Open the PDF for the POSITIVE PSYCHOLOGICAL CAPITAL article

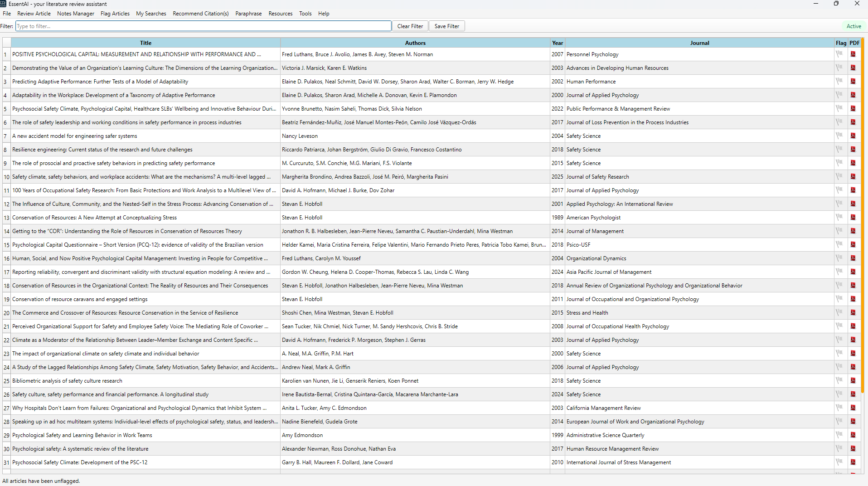tap(853, 54)
